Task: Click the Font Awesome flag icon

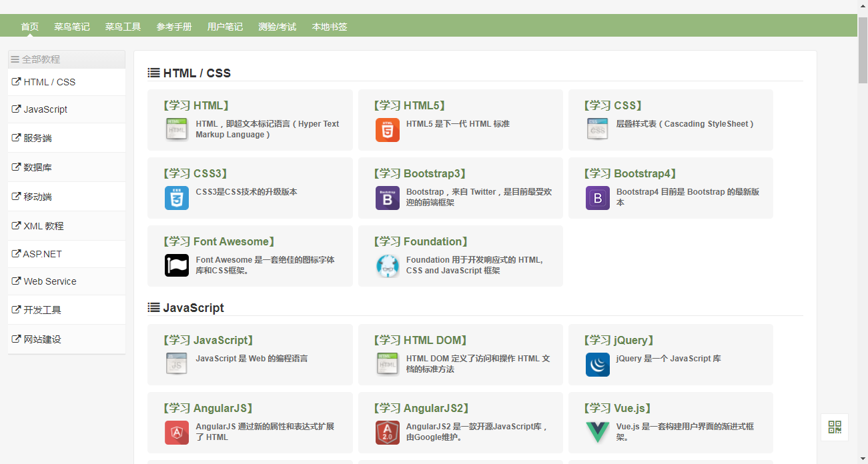Action: [177, 265]
